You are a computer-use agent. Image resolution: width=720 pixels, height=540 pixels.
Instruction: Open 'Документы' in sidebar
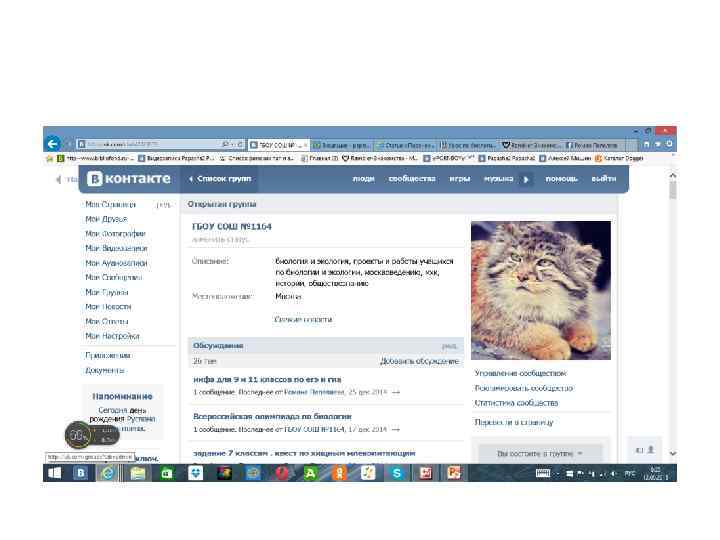pyautogui.click(x=105, y=370)
